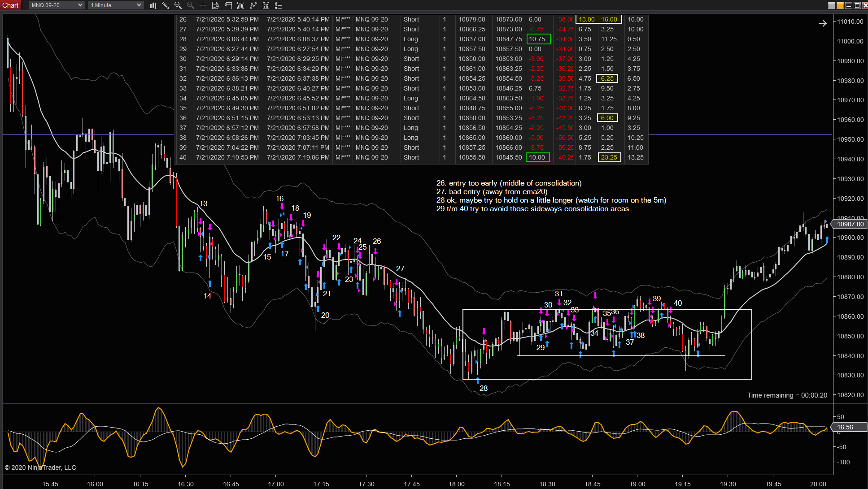This screenshot has width=868, height=489.
Task: Click the green-boxed 10.75 profit cell
Action: (x=538, y=39)
